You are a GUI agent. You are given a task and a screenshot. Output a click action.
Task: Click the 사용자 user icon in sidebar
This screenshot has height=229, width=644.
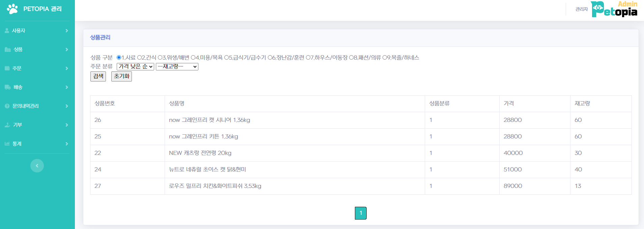tap(7, 31)
